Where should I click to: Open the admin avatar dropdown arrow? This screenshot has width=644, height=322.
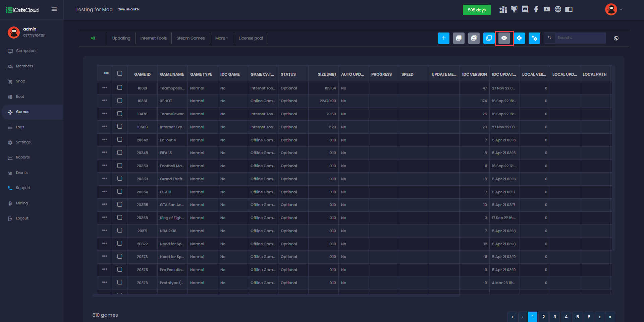621,9
